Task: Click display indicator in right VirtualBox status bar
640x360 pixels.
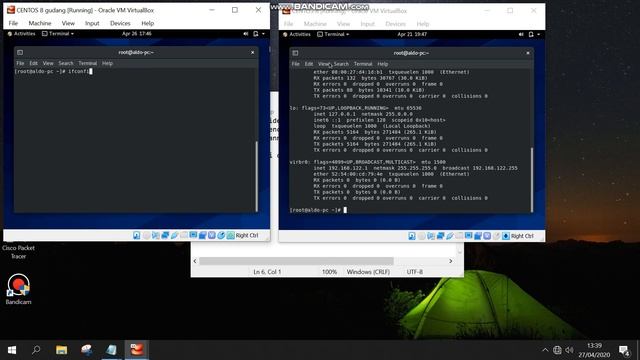Action: click(x=469, y=236)
